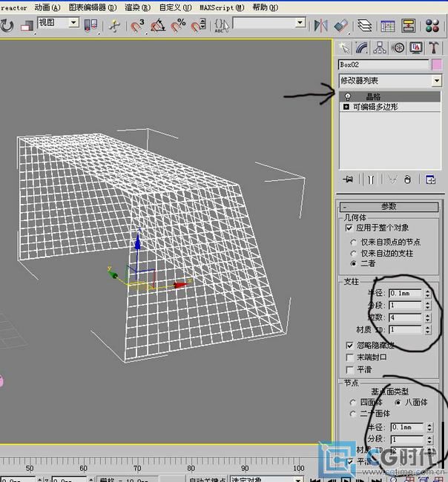The height and width of the screenshot is (482, 448).
Task: Open the 动画(A) menu
Action: [47, 7]
